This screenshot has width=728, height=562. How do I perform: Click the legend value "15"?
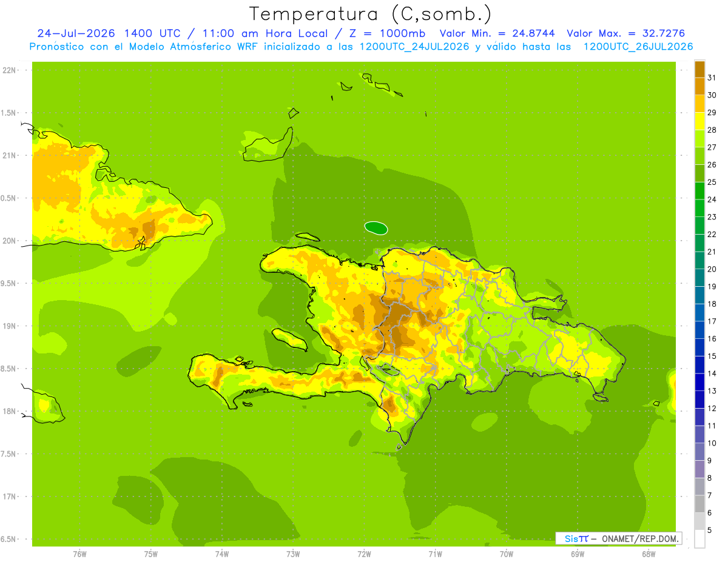pos(712,356)
